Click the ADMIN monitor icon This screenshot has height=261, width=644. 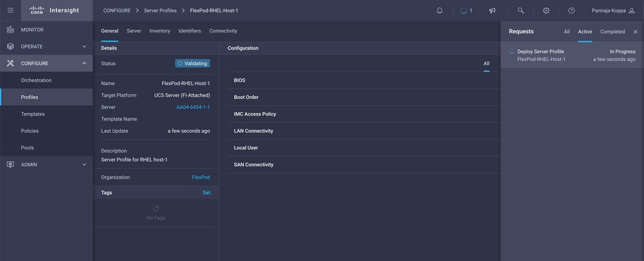point(10,164)
